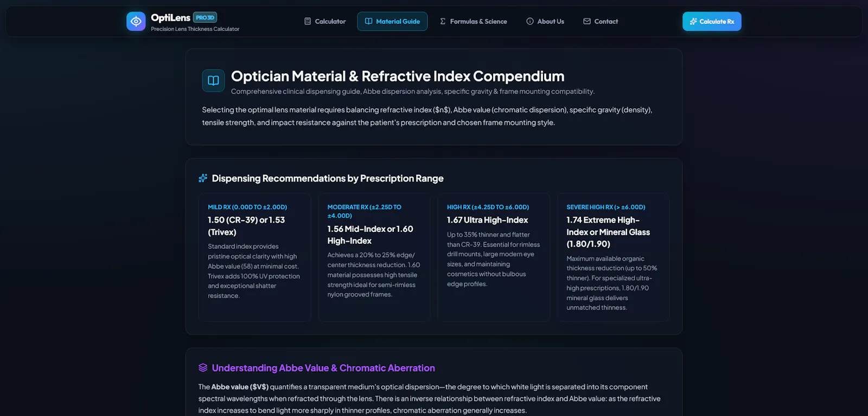Screen dimensions: 868x416
Task: Click the 'SEVERE HIGH RX (> ±6.00D)' label
Action: point(606,207)
